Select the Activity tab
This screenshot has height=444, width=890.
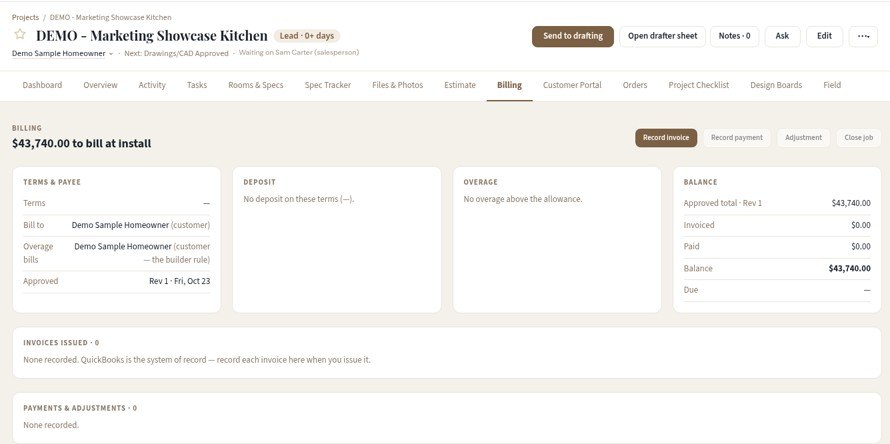(152, 85)
